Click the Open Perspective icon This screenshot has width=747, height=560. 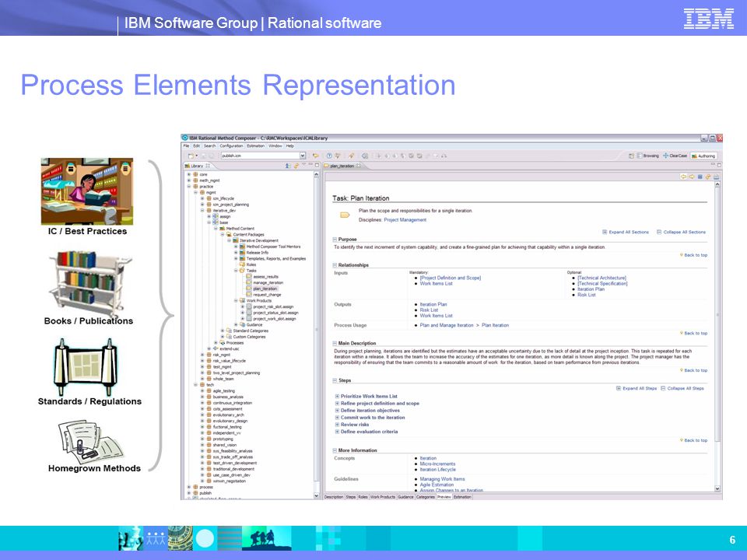631,156
